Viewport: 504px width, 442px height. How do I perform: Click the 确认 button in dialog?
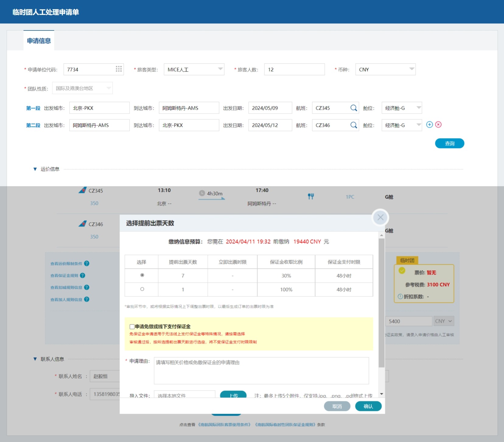(x=368, y=406)
